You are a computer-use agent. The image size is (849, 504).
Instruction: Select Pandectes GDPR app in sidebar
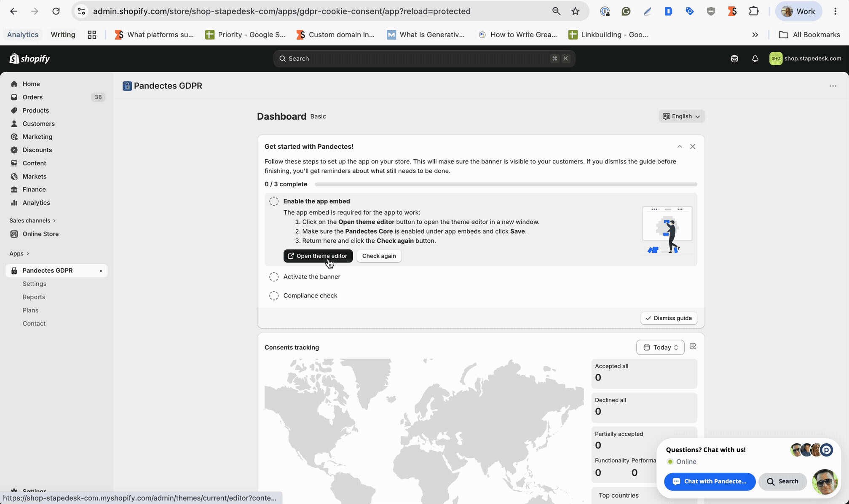click(56, 271)
